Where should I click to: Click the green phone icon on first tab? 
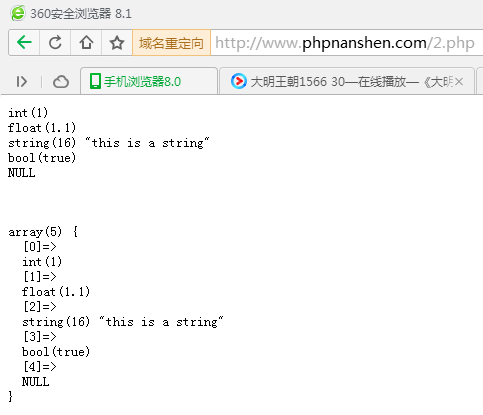[x=95, y=81]
